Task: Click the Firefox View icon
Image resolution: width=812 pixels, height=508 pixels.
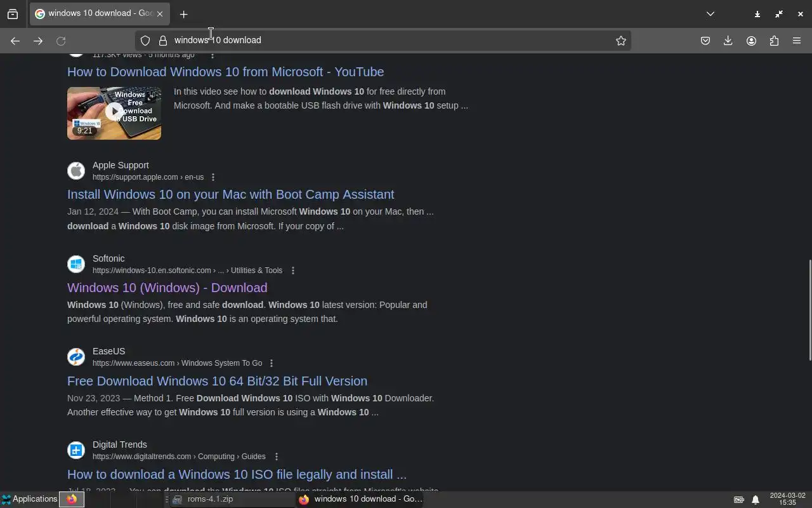Action: click(13, 14)
